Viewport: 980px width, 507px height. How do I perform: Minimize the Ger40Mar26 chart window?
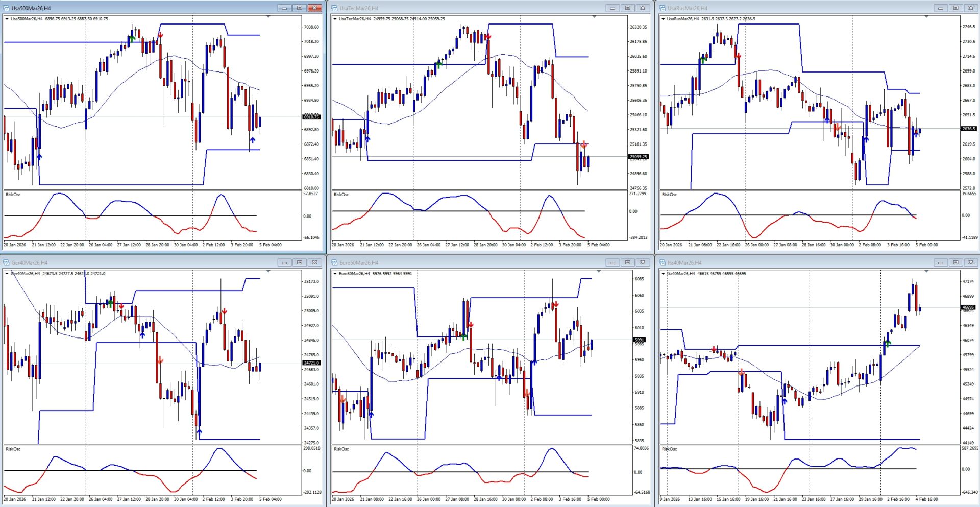[284, 263]
